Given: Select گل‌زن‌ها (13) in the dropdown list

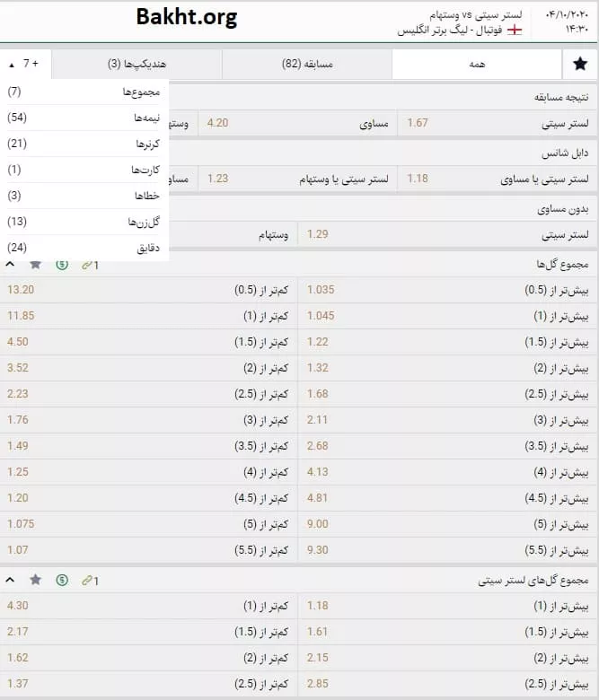Looking at the screenshot, I should (84, 222).
